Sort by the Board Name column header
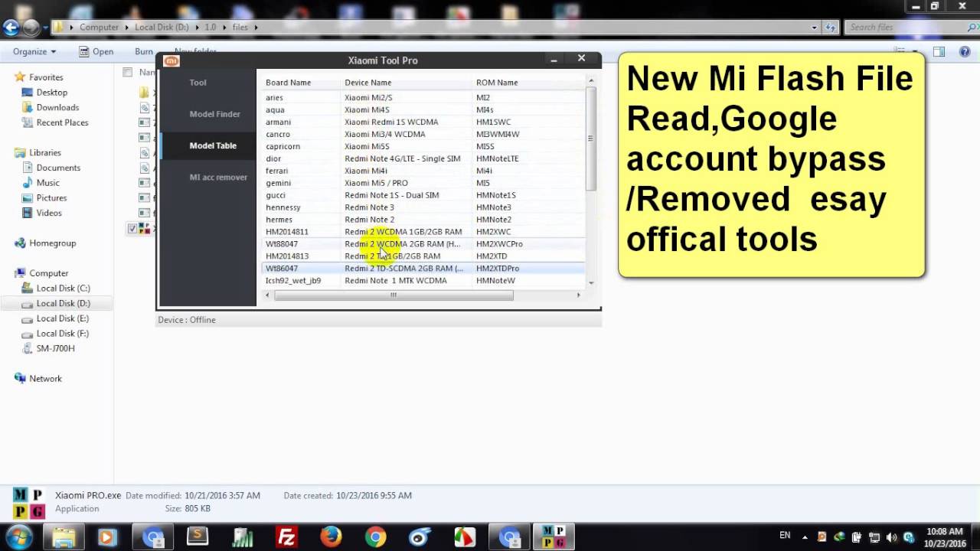This screenshot has height=551, width=980. click(301, 83)
